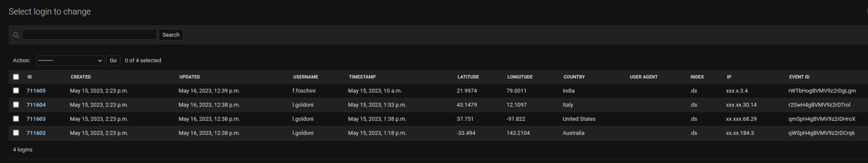Run the selected action with Go
This screenshot has height=163, width=868.
113,61
